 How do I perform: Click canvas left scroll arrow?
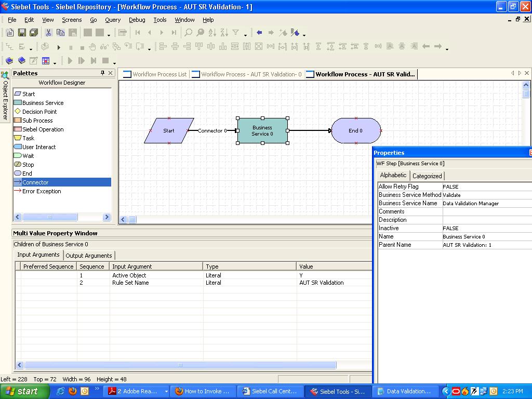pyautogui.click(x=123, y=220)
